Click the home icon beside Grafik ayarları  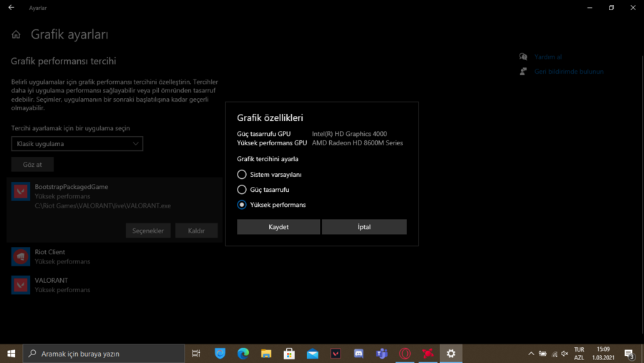(x=16, y=34)
